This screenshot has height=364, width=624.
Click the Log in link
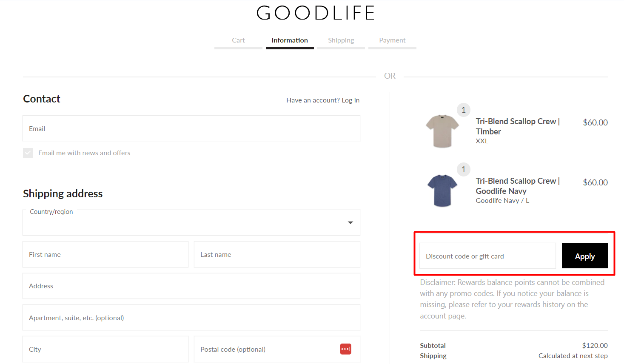tap(350, 100)
